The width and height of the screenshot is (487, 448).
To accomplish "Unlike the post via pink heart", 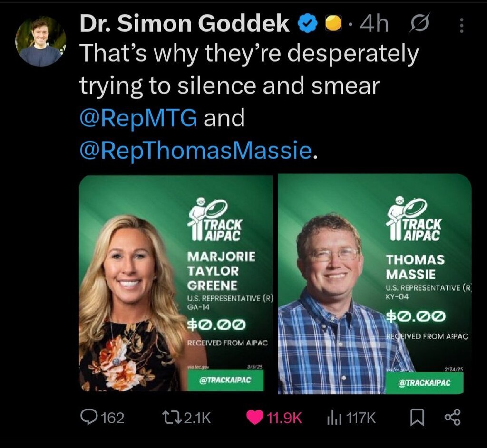I will 255,418.
